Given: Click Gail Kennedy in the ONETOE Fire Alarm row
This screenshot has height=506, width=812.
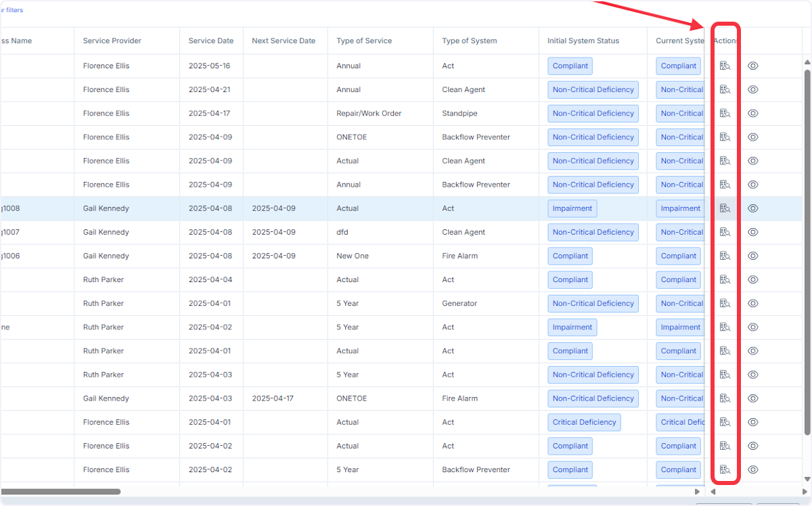Looking at the screenshot, I should [106, 398].
